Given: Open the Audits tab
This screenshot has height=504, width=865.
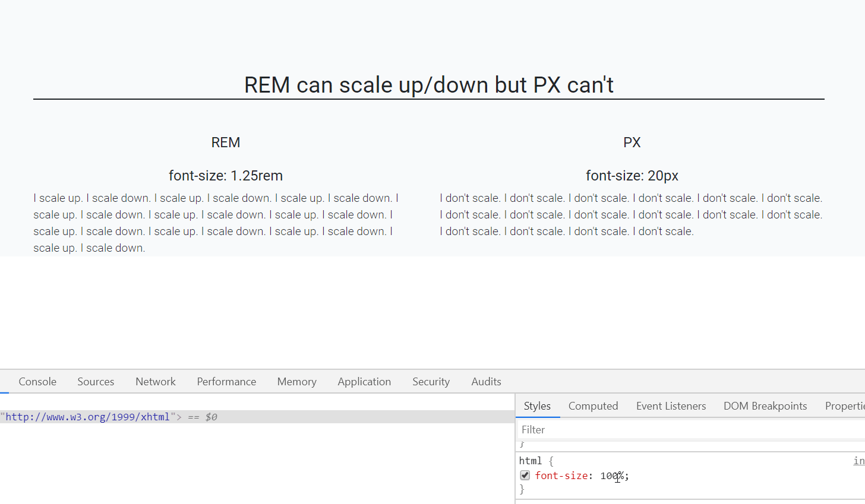Looking at the screenshot, I should point(486,382).
